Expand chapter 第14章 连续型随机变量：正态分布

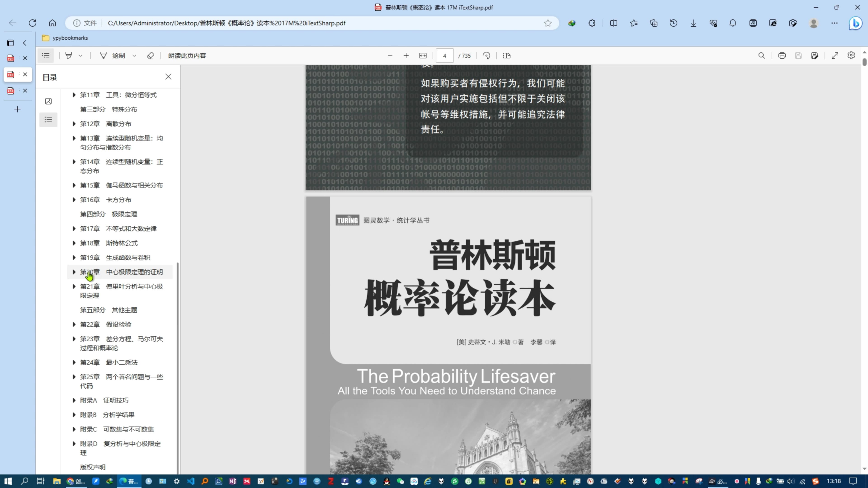pyautogui.click(x=74, y=162)
